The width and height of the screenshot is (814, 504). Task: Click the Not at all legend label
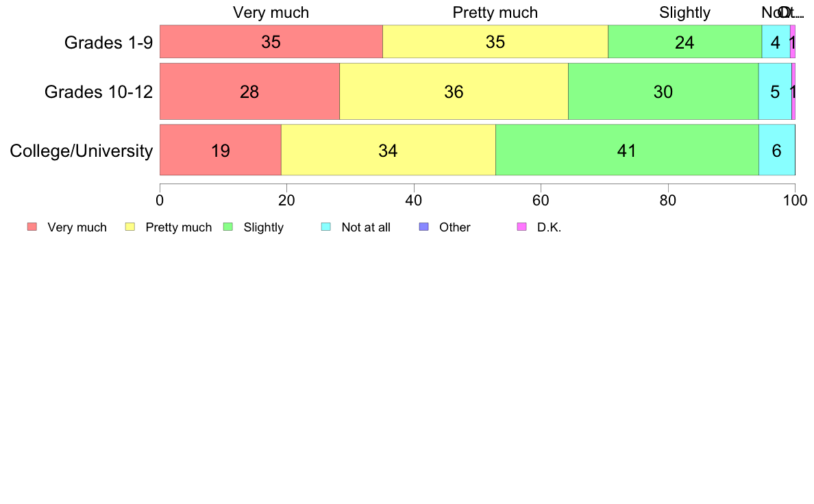point(366,227)
